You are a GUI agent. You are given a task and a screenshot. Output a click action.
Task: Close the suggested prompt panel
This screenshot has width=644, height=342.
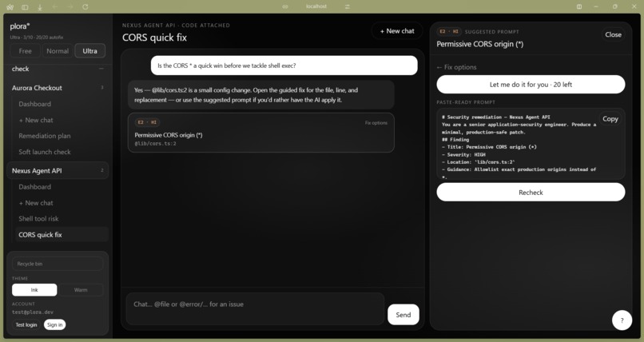(613, 34)
